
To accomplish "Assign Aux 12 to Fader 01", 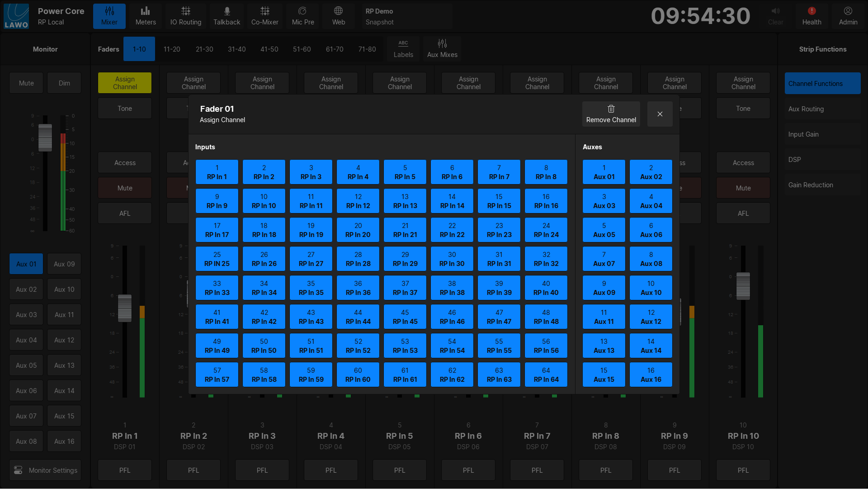I will (x=651, y=317).
